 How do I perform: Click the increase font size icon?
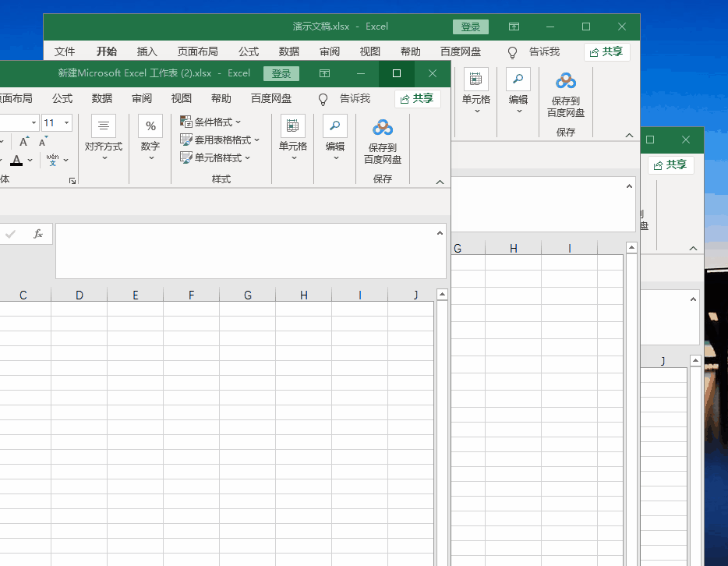24,142
